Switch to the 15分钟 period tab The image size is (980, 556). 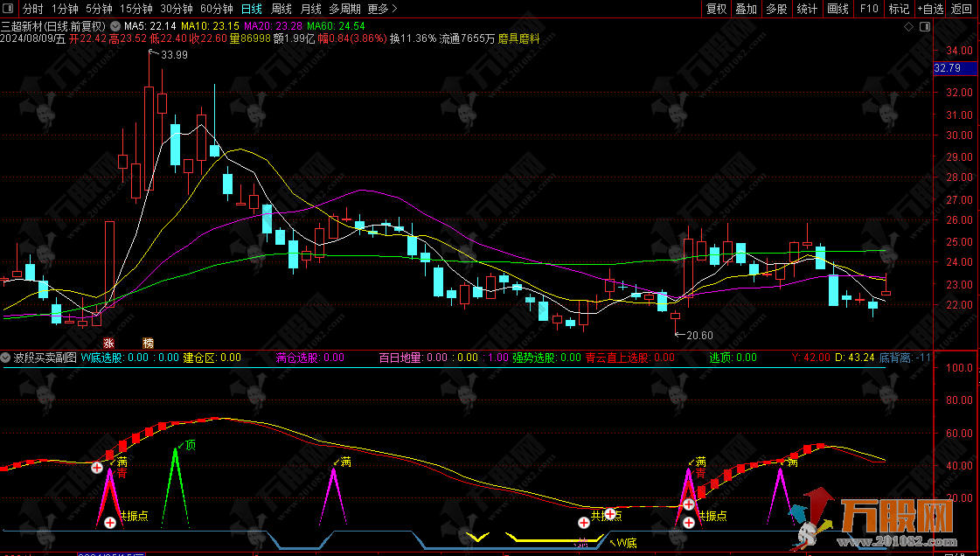coord(136,9)
